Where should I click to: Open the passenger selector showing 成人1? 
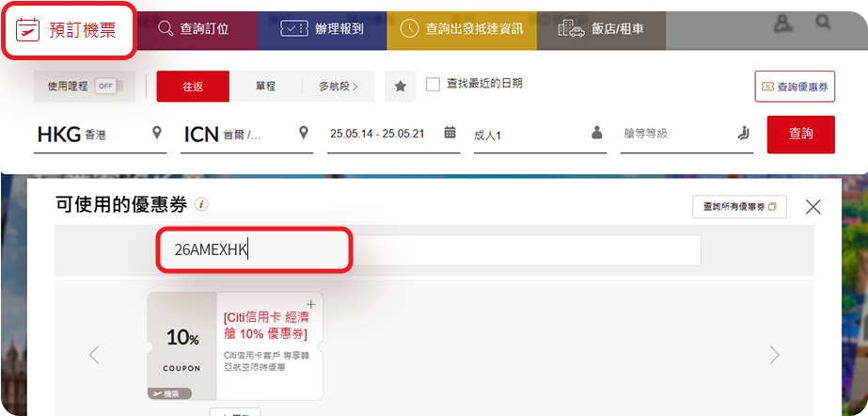click(536, 135)
